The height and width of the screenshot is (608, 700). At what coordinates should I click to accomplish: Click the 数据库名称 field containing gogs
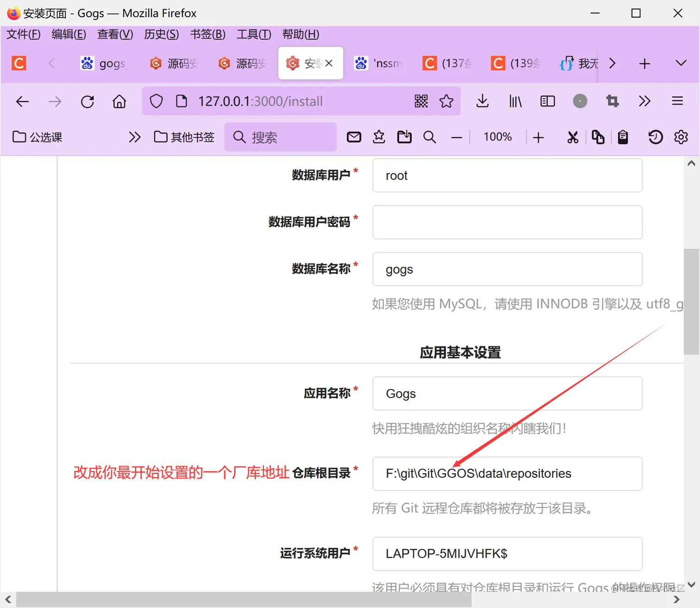coord(507,269)
